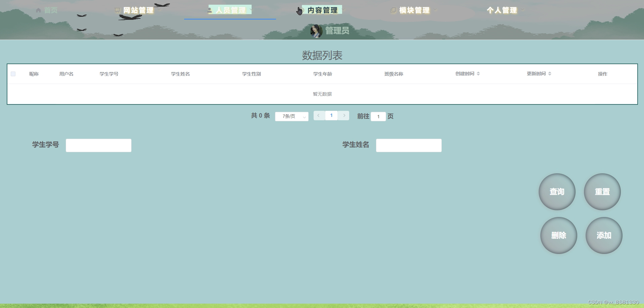
Task: Click the copy icon beside 模块管理
Action: pyautogui.click(x=393, y=10)
